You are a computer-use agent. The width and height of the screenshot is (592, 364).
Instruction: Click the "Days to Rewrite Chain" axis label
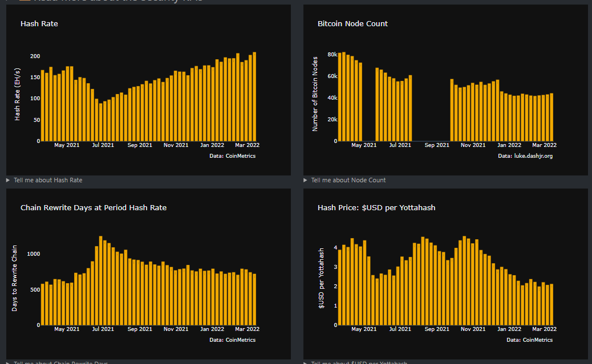tap(16, 279)
